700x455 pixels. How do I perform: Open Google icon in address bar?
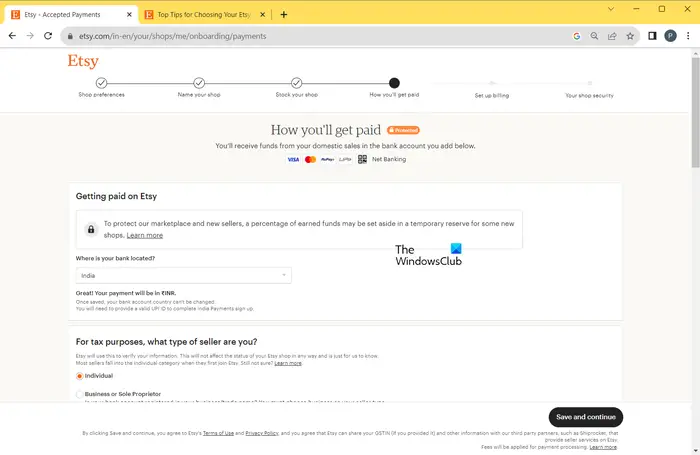pyautogui.click(x=577, y=36)
